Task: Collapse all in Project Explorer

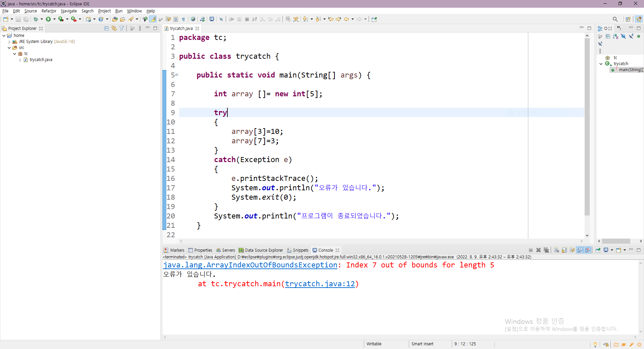Action: tap(106, 28)
